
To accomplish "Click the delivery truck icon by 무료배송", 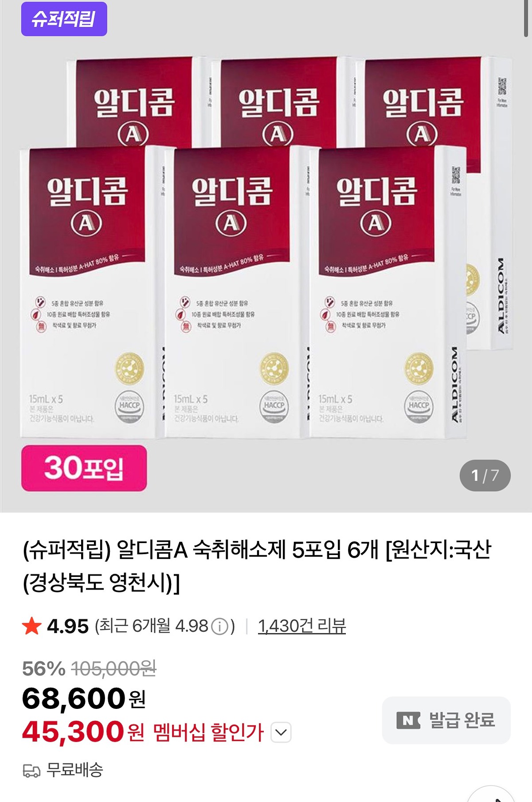I will pyautogui.click(x=31, y=771).
